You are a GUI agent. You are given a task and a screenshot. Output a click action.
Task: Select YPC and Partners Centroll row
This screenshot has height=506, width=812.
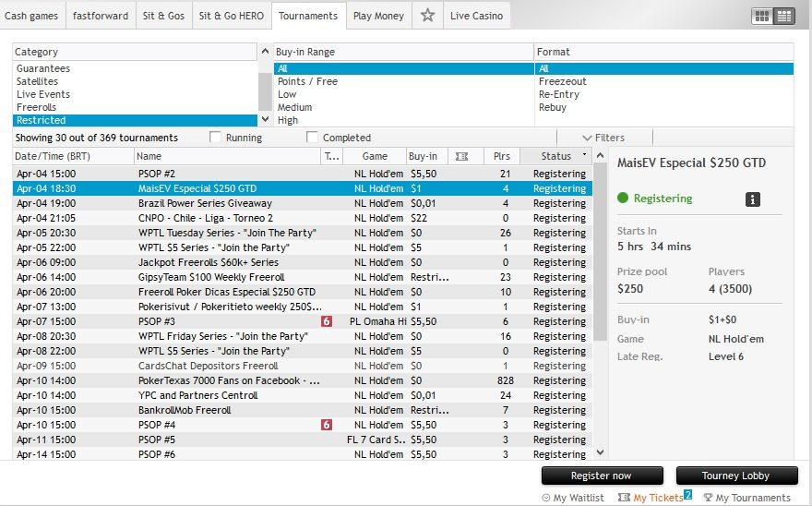[303, 395]
